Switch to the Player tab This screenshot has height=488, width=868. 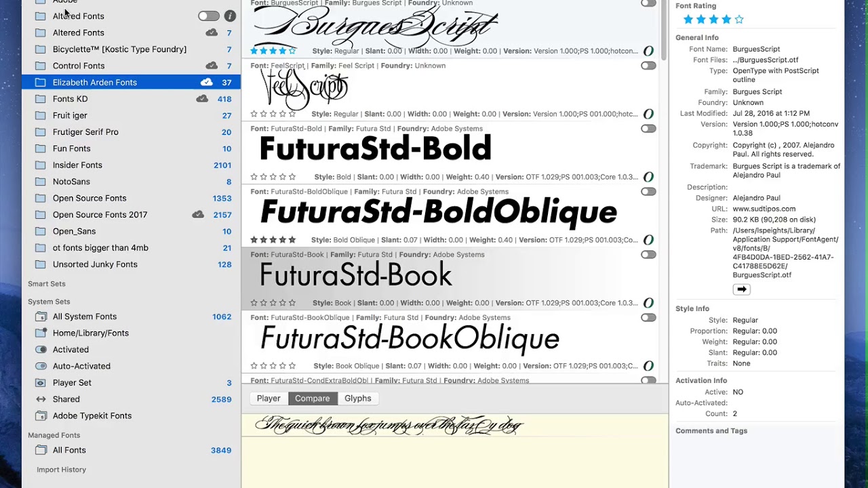pos(269,399)
